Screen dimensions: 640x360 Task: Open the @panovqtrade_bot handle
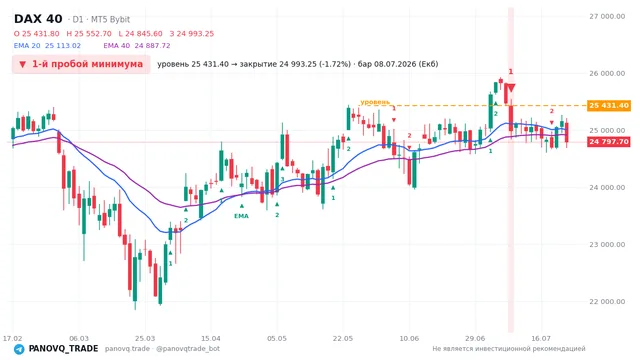tap(188, 349)
